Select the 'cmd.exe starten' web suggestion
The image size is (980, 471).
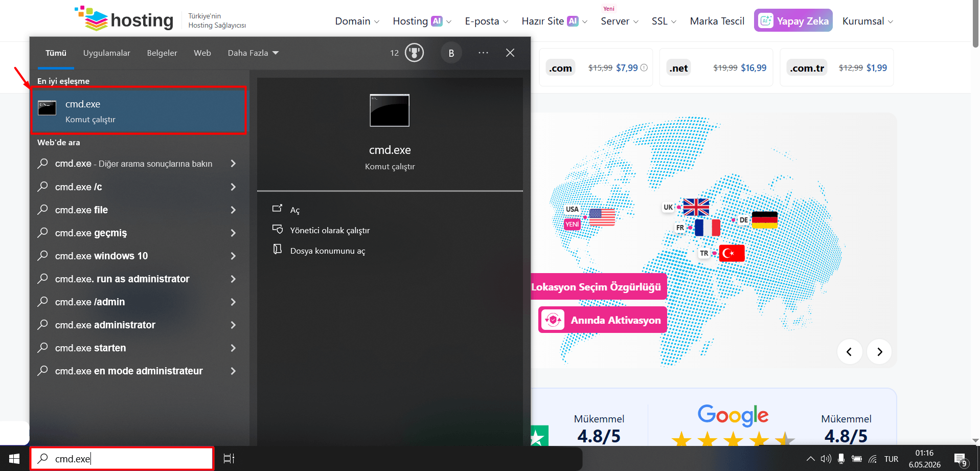point(139,348)
